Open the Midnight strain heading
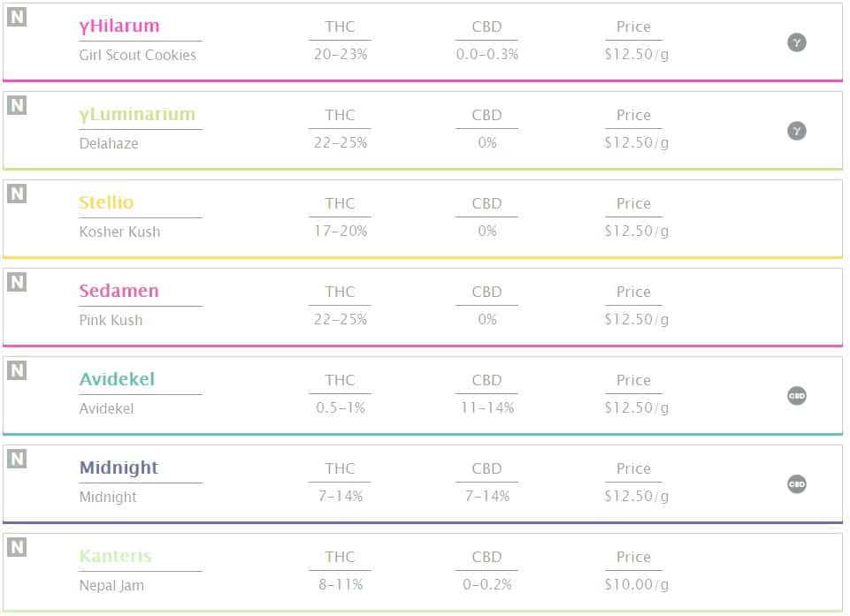 [x=119, y=468]
